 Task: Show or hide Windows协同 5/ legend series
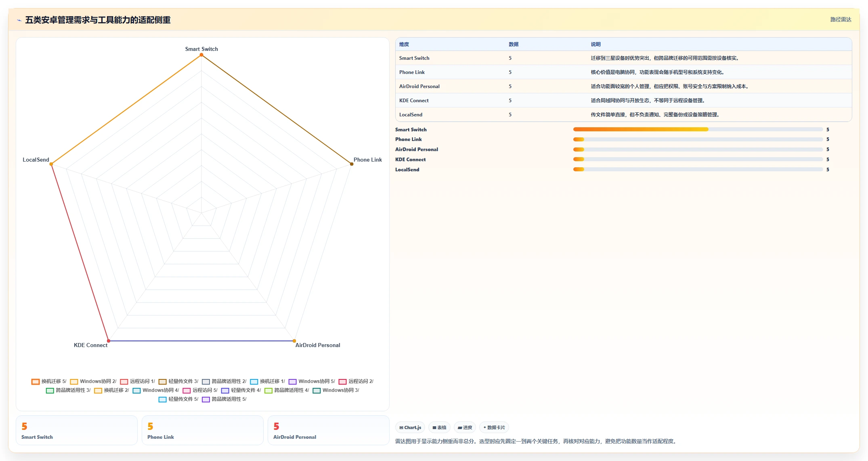coord(312,381)
